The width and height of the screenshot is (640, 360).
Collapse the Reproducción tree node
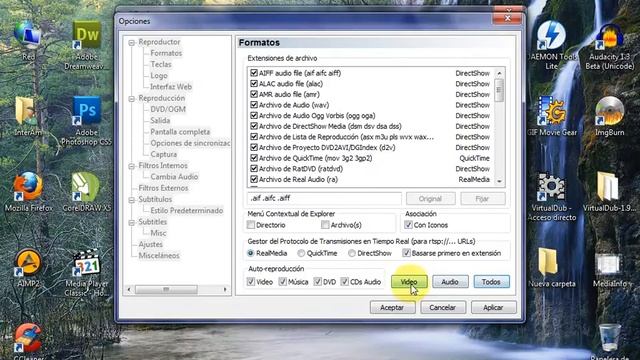click(x=131, y=99)
